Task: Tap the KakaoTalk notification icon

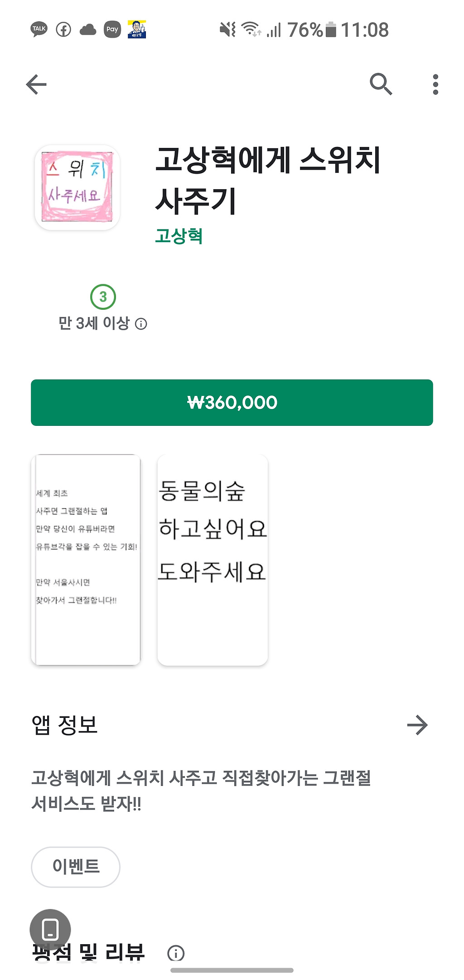Action: (39, 29)
